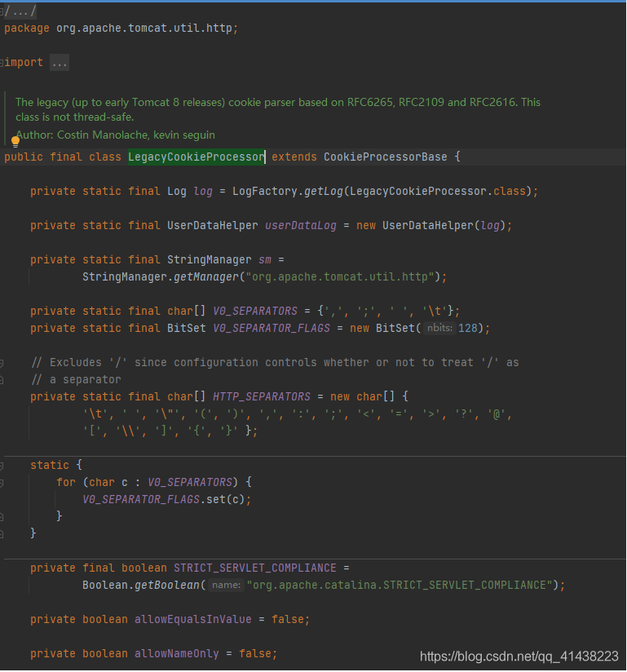627x672 pixels.
Task: Expand the folded header comment /.../
Action: [x=20, y=11]
